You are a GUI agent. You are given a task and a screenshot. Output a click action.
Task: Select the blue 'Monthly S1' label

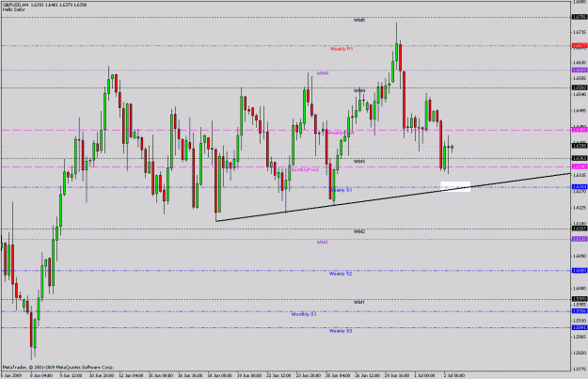(304, 314)
